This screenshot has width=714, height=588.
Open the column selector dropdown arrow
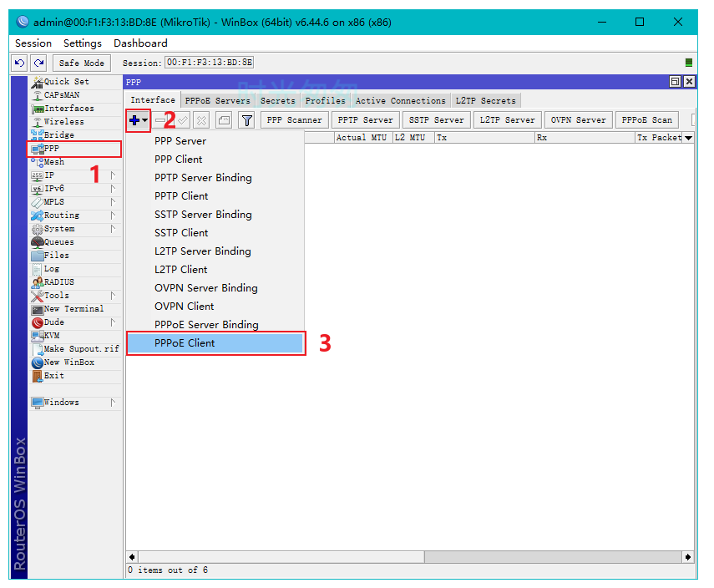pyautogui.click(x=688, y=138)
